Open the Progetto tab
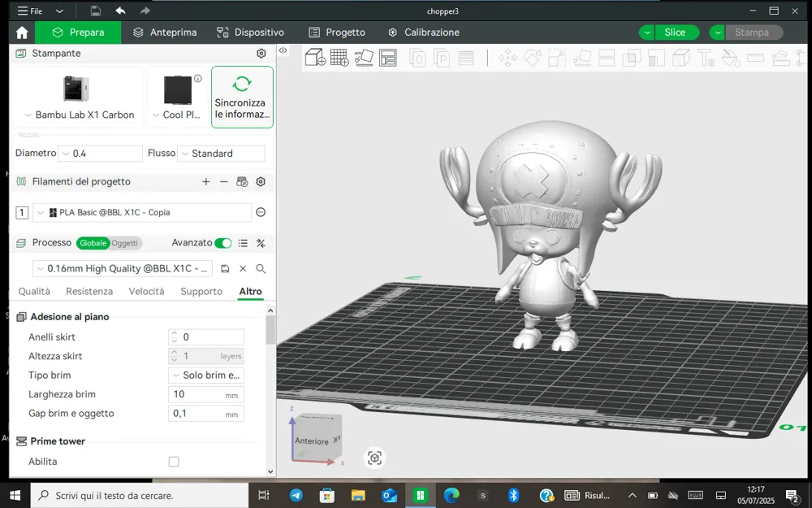This screenshot has width=812, height=508. pos(337,33)
